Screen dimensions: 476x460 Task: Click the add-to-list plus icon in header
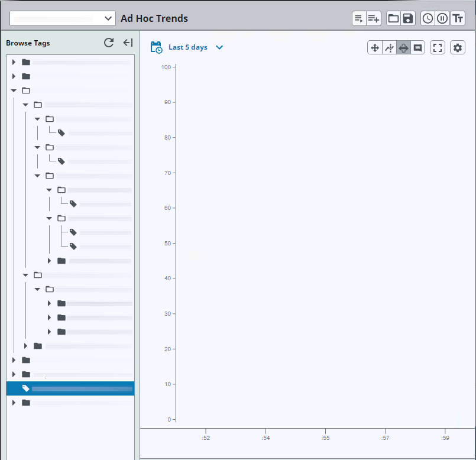[373, 18]
